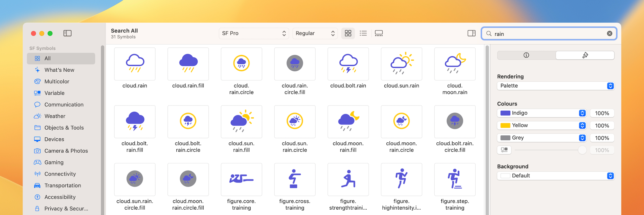The width and height of the screenshot is (644, 215).
Task: Clear the rain search text
Action: pyautogui.click(x=609, y=33)
